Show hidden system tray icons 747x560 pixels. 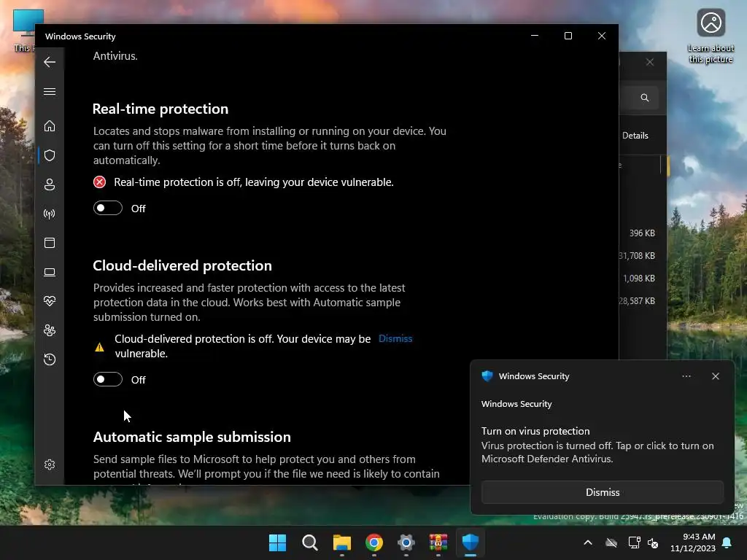pos(588,542)
